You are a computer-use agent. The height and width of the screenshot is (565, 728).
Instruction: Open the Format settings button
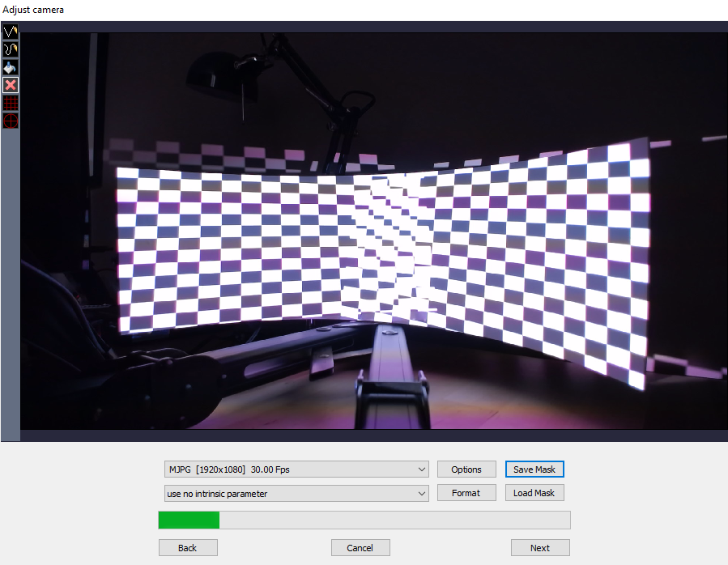click(466, 493)
